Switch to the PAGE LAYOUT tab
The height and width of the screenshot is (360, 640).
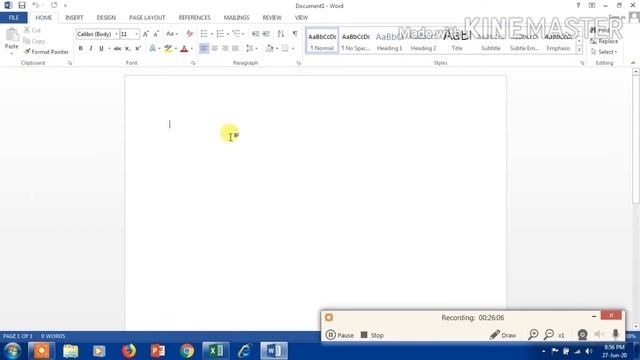(x=147, y=18)
